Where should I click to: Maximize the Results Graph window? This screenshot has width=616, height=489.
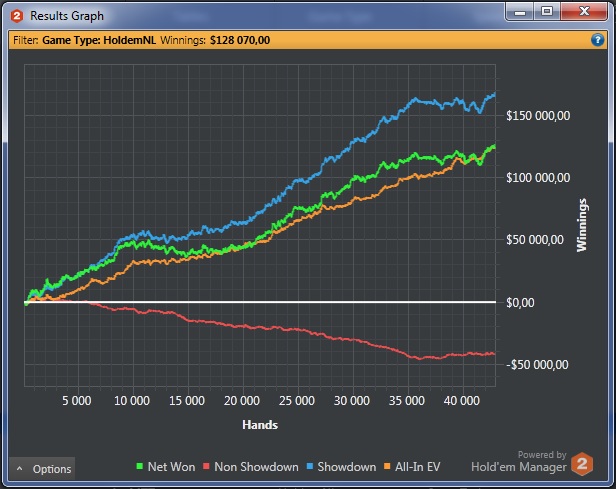click(547, 11)
